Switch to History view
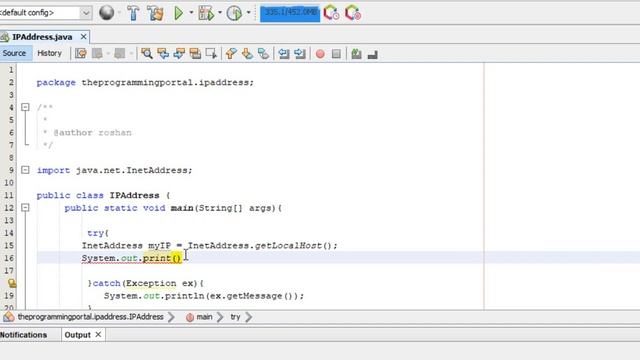This screenshot has width=640, height=360. pyautogui.click(x=49, y=53)
